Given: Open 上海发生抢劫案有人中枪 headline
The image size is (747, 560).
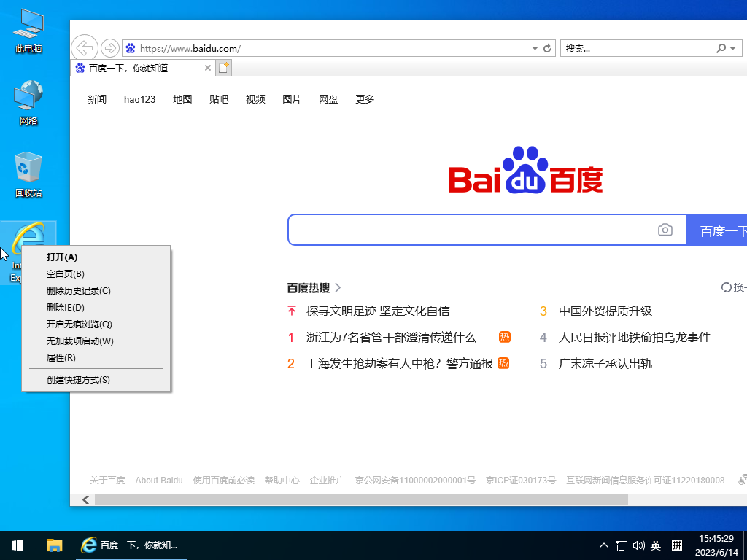Looking at the screenshot, I should pos(399,363).
